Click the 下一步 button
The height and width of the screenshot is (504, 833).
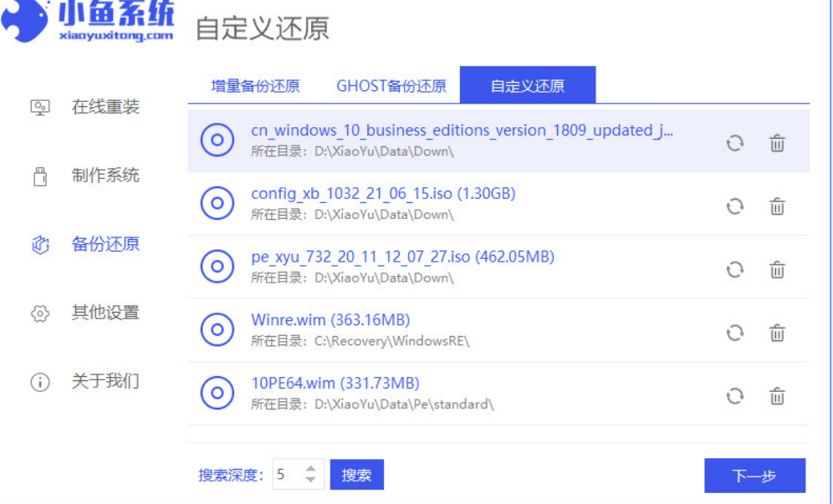pyautogui.click(x=754, y=476)
